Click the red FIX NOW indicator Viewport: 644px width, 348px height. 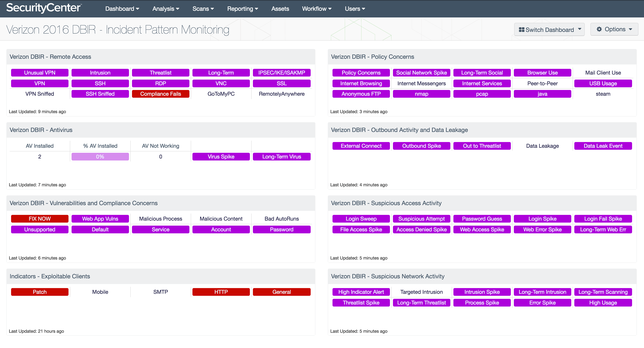[x=40, y=219]
